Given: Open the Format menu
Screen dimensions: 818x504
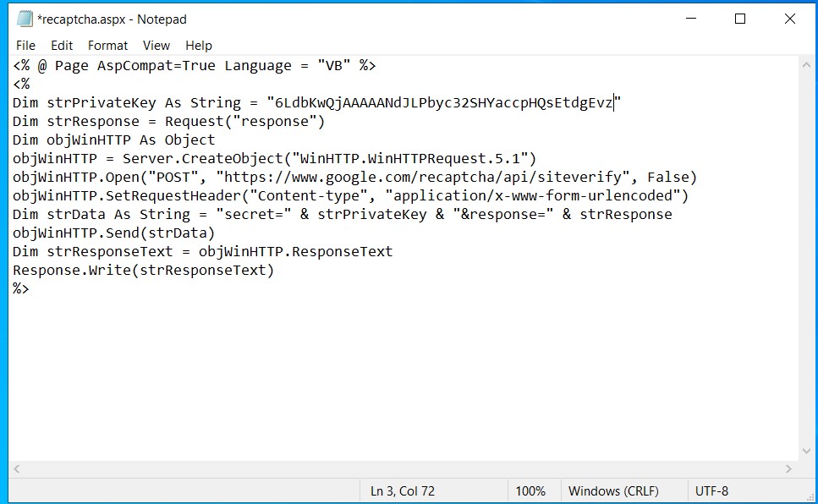Looking at the screenshot, I should click(x=107, y=46).
